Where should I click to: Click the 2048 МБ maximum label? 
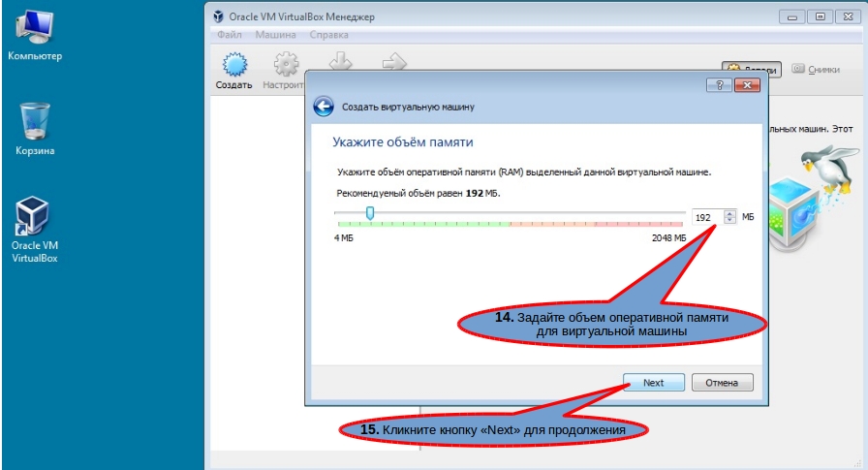click(668, 237)
